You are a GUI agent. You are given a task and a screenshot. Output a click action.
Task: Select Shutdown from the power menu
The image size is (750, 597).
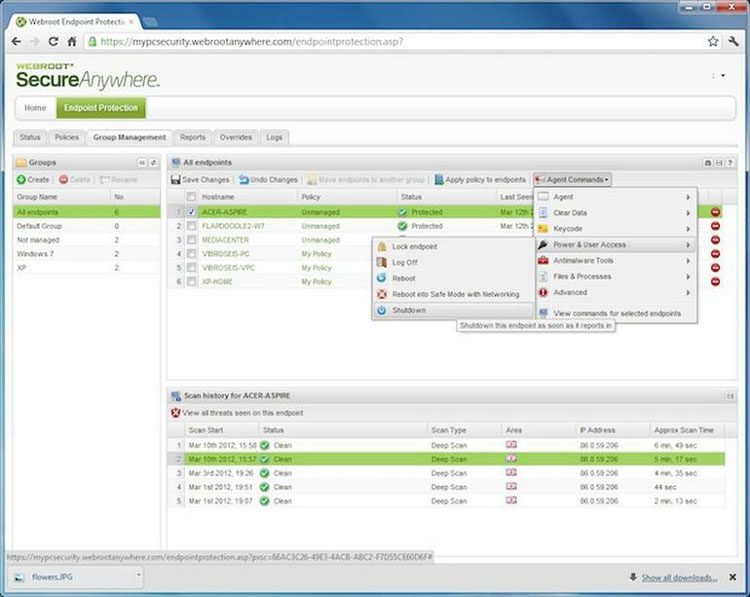coord(408,310)
